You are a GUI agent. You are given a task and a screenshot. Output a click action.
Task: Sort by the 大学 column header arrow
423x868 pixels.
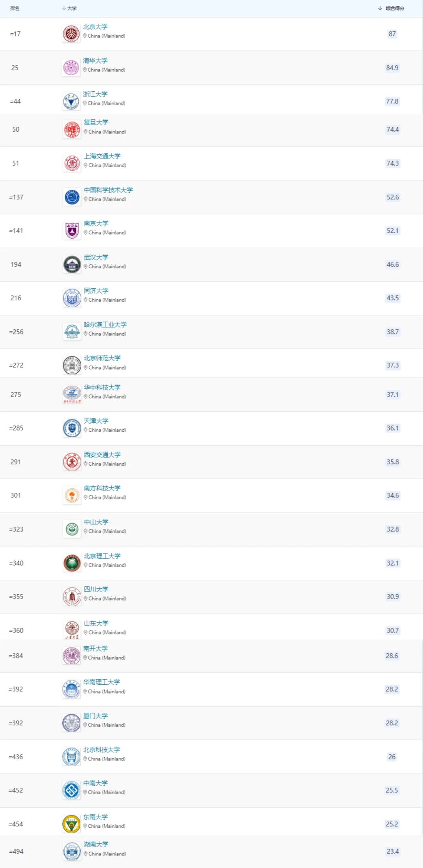click(x=64, y=8)
